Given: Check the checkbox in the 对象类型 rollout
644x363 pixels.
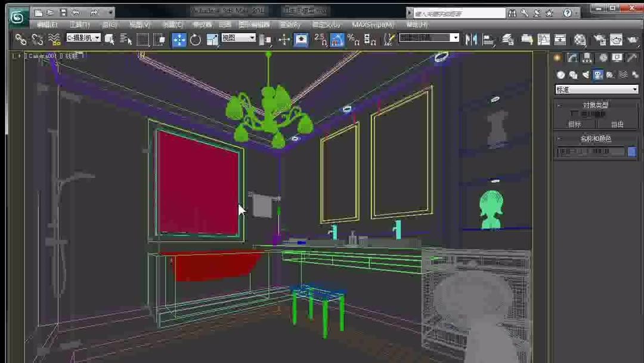Looking at the screenshot, I should 572,113.
